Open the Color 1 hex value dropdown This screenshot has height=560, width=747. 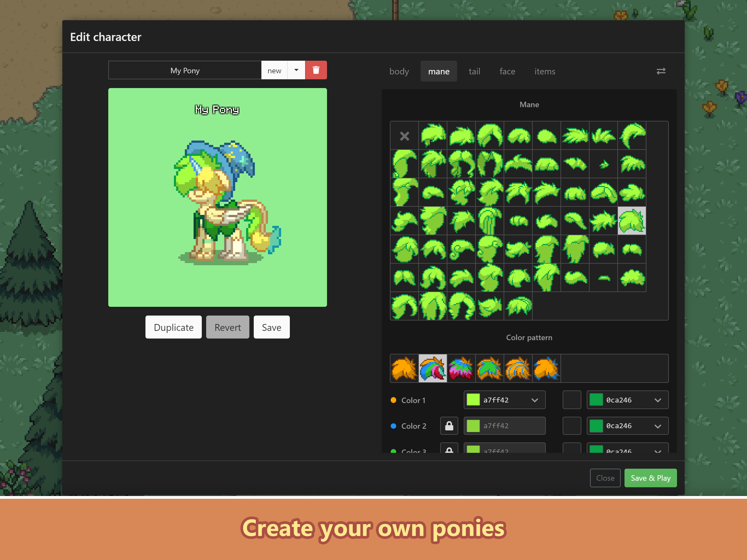[x=535, y=400]
